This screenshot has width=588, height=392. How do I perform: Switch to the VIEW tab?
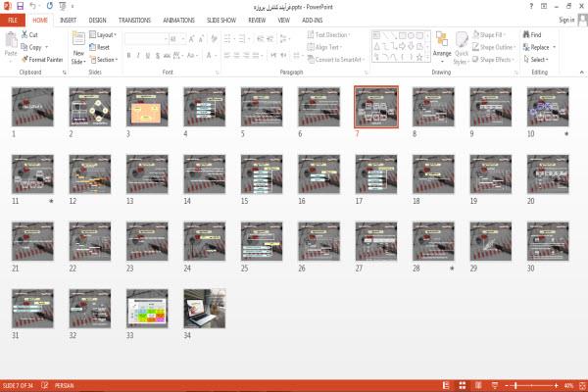[x=283, y=20]
